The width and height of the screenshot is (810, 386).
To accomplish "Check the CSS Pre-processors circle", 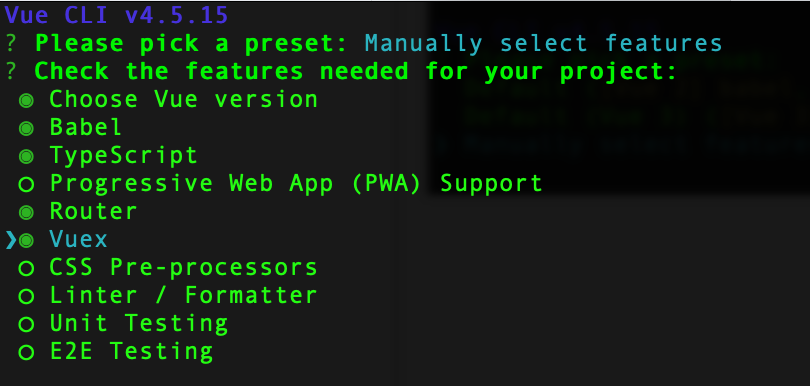I will pos(26,268).
